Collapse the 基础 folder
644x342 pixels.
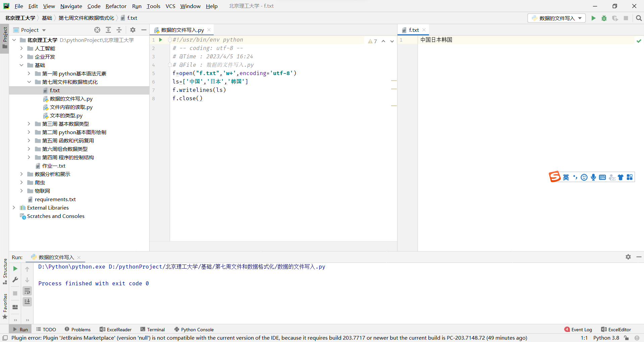pyautogui.click(x=21, y=65)
